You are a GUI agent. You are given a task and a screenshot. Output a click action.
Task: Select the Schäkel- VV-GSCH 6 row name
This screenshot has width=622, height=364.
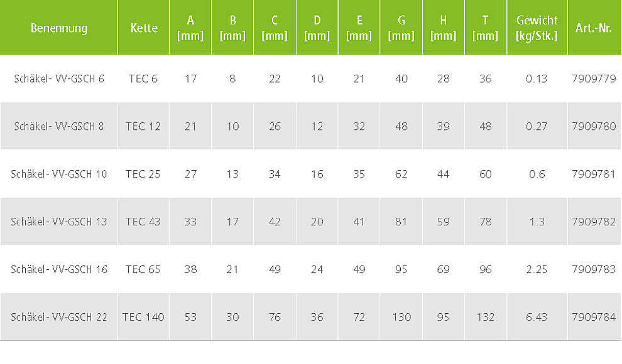[x=58, y=79]
